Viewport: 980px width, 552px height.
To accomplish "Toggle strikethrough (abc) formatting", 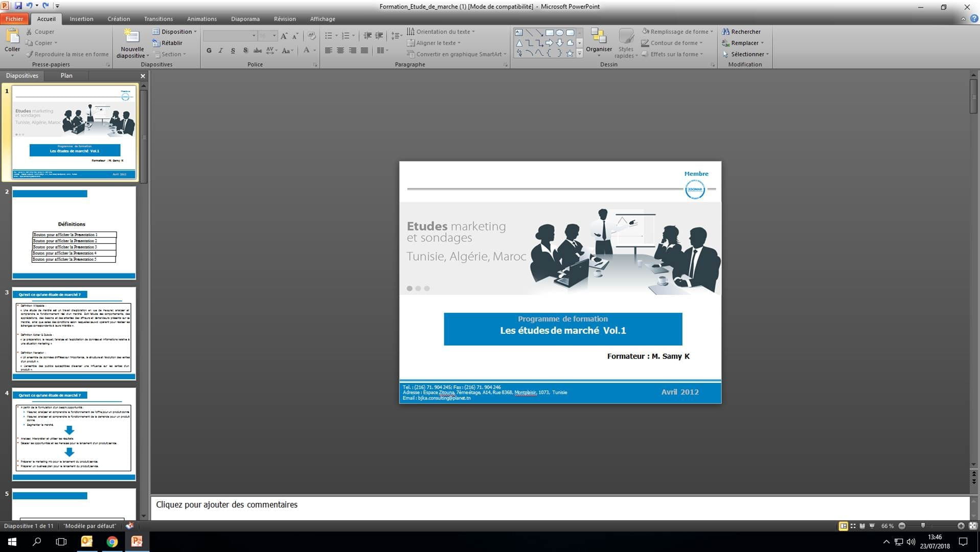I will pos(258,51).
